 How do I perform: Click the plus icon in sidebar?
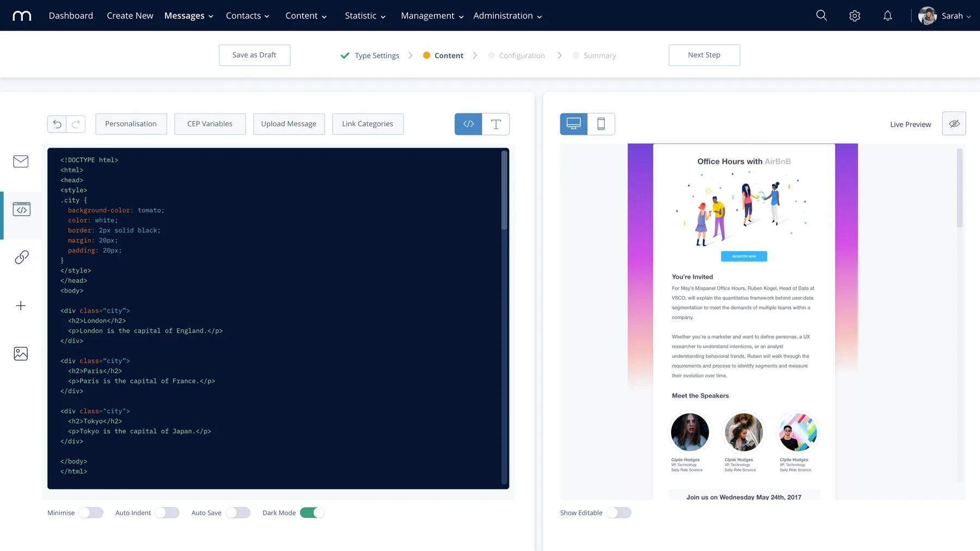21,306
